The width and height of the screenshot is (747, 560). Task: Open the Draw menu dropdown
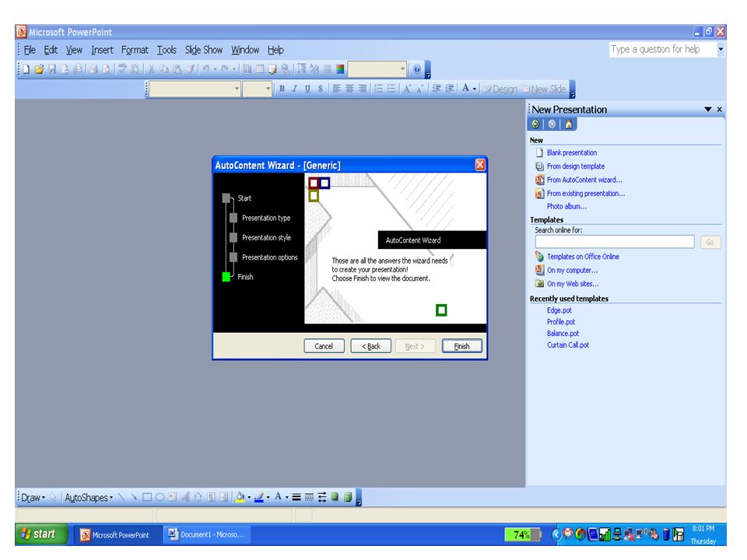coord(33,498)
